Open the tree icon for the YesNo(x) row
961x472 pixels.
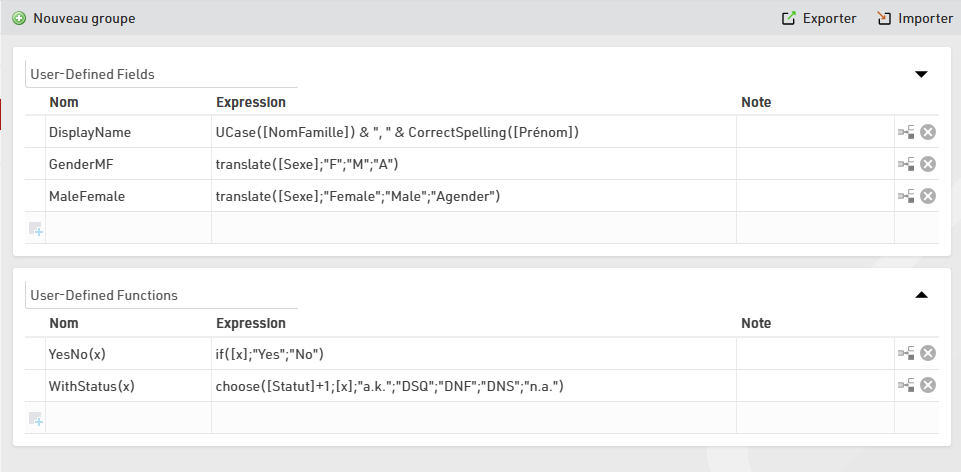click(x=906, y=352)
